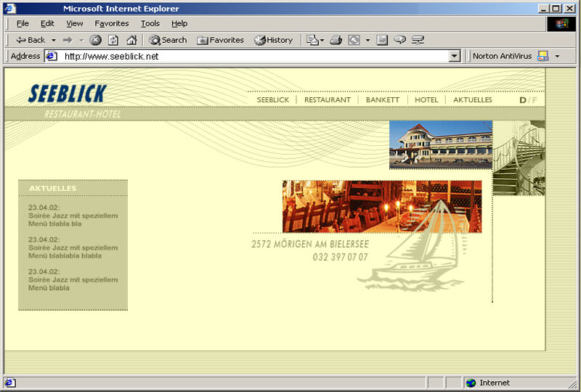
Task: Click the Edit document toolbar icon
Action: click(x=382, y=40)
